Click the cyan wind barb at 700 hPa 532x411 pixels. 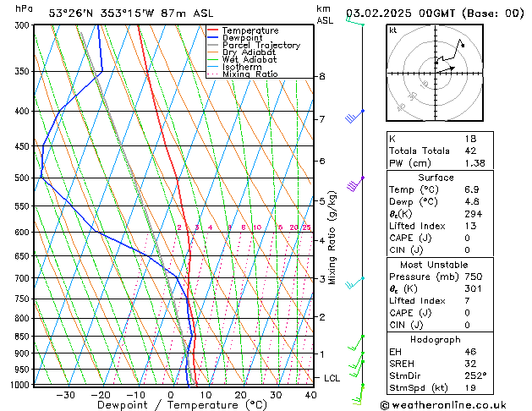coord(355,282)
